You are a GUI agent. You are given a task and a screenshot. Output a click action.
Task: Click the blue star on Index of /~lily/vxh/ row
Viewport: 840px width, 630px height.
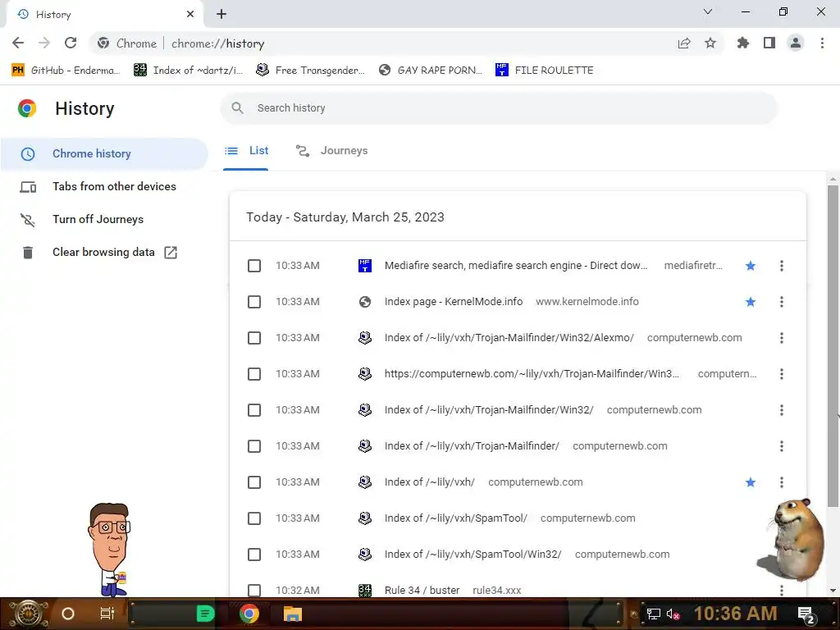(x=751, y=482)
